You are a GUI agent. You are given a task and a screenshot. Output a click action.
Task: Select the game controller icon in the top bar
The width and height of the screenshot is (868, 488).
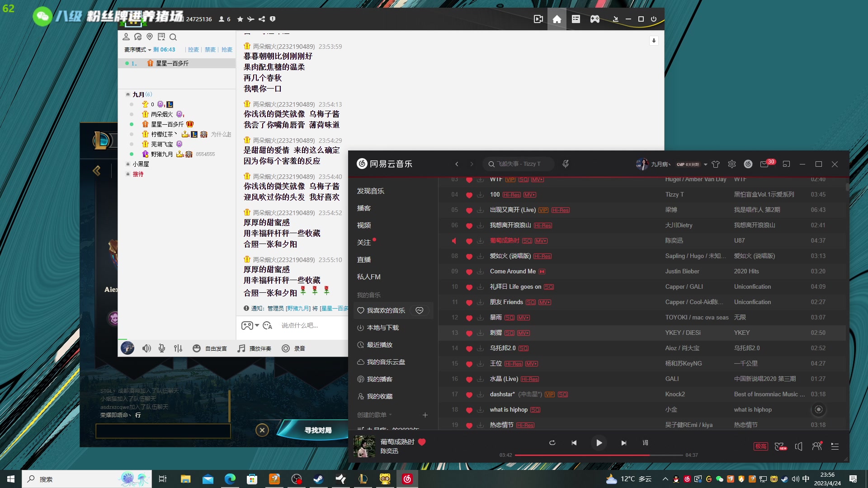coord(594,19)
